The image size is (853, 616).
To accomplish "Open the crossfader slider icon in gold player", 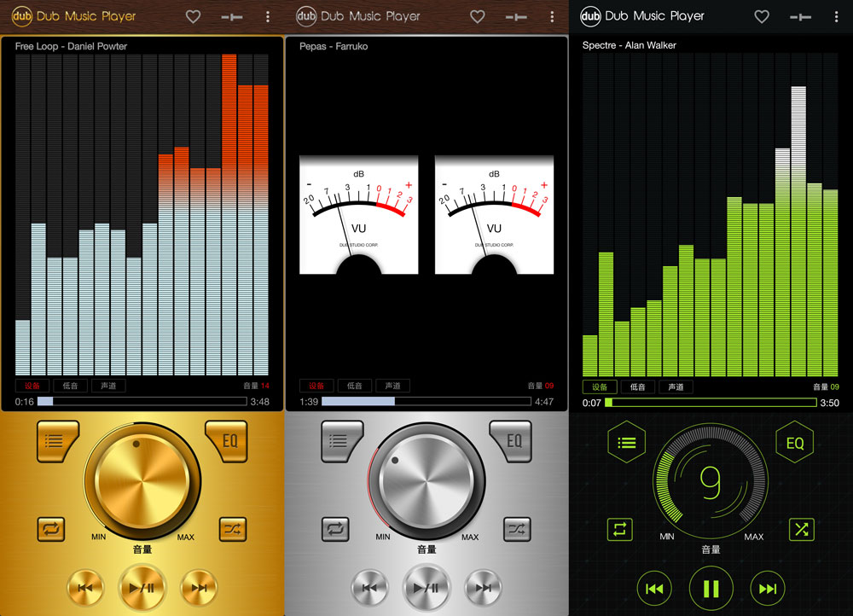I will 232,17.
